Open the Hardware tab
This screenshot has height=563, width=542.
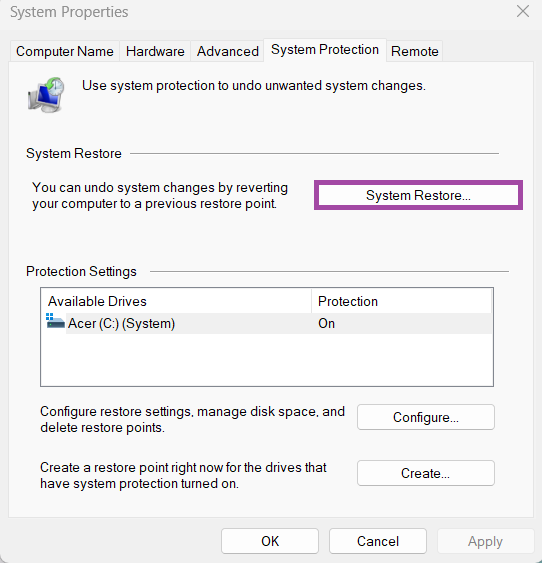pyautogui.click(x=155, y=51)
